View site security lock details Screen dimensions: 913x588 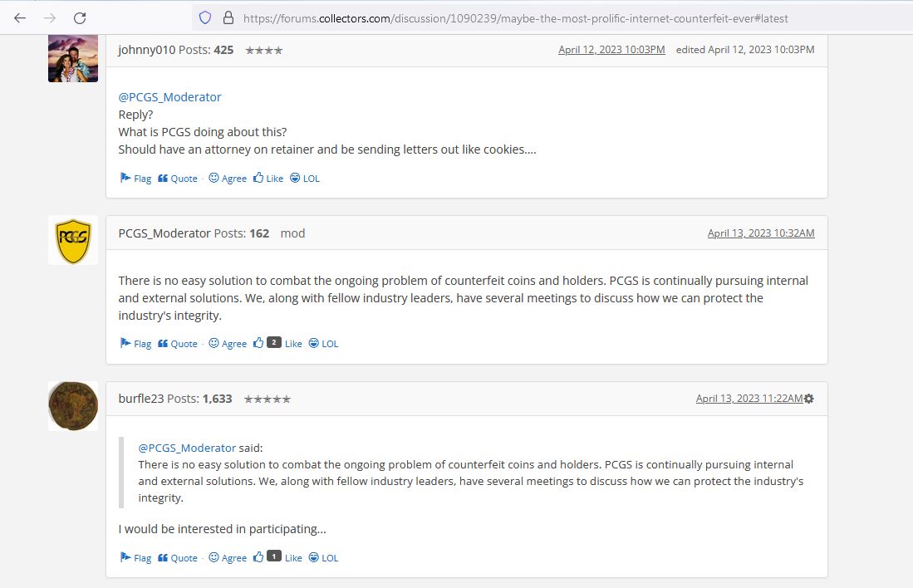[228, 18]
